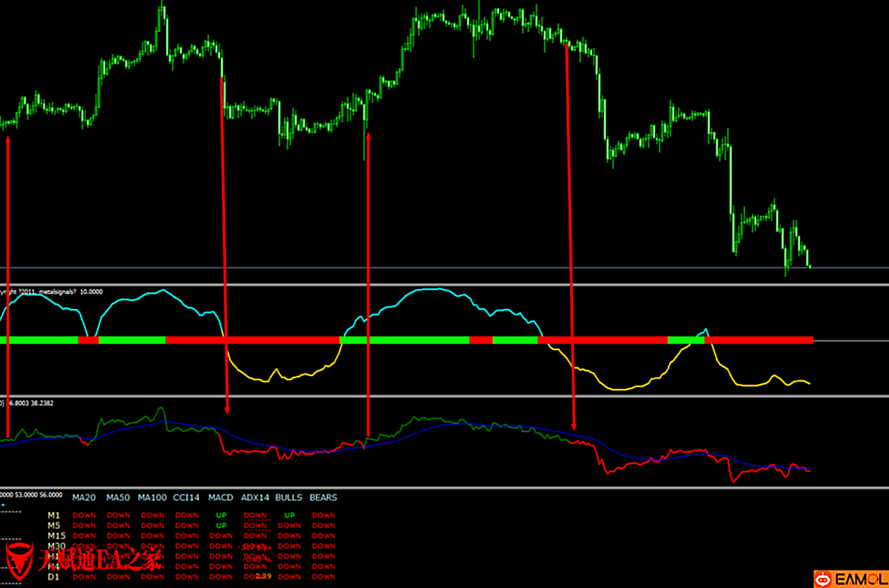Click the DOWN signal for D1 BEARS

pos(323,576)
